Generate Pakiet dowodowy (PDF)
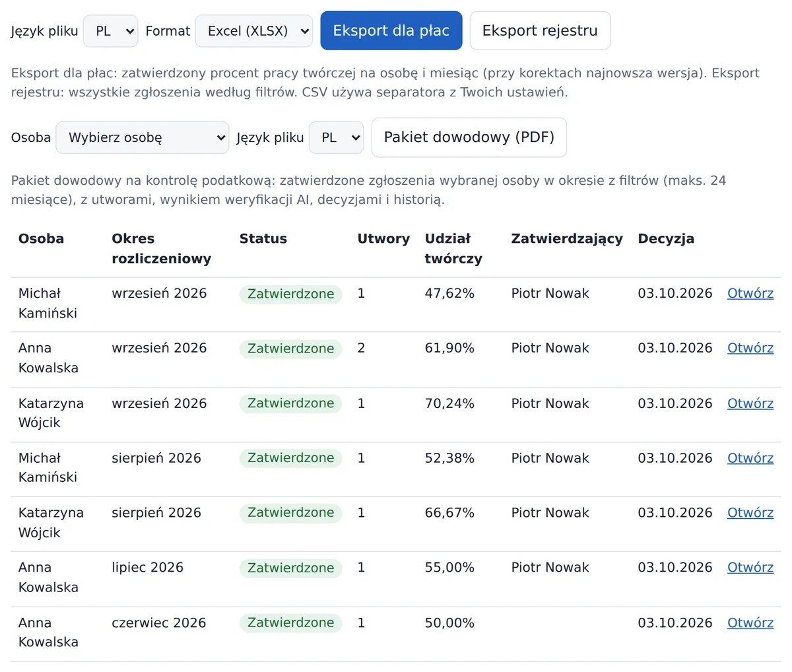The width and height of the screenshot is (792, 672). (469, 137)
